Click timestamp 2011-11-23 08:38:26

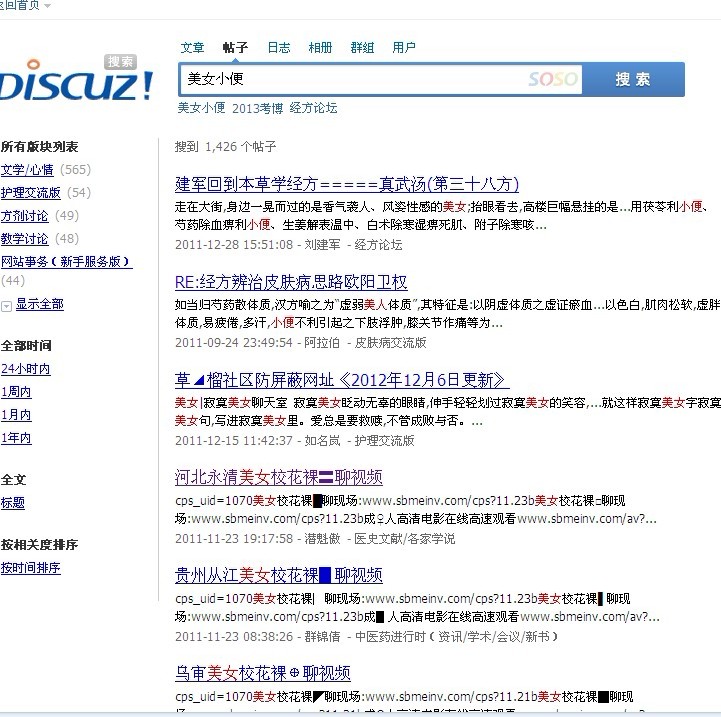click(x=234, y=637)
